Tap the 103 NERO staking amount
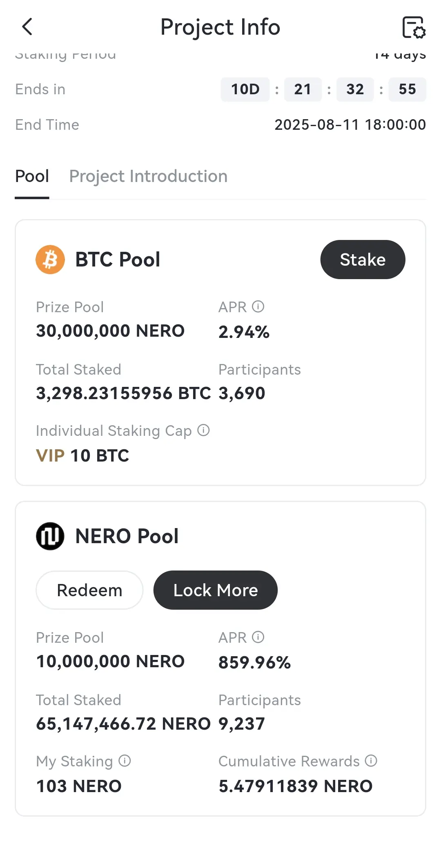441x868 pixels. pyautogui.click(x=79, y=786)
